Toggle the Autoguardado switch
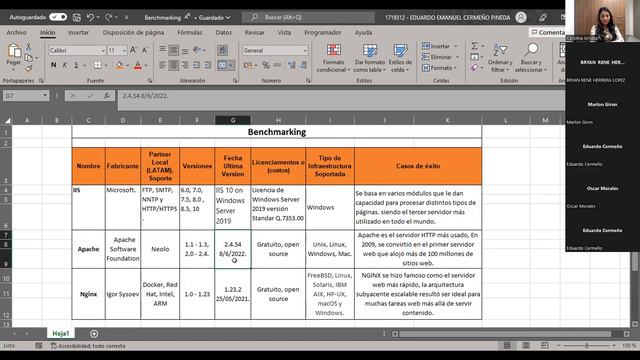The width and height of the screenshot is (640, 360). click(x=58, y=17)
